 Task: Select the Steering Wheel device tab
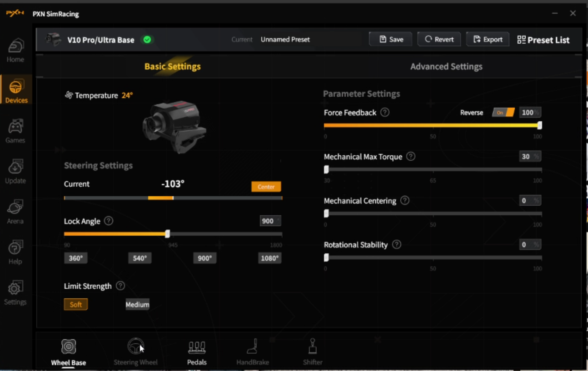pos(135,352)
